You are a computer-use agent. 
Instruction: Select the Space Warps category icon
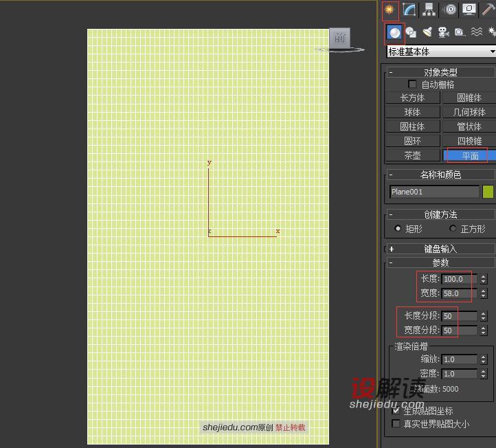click(476, 32)
